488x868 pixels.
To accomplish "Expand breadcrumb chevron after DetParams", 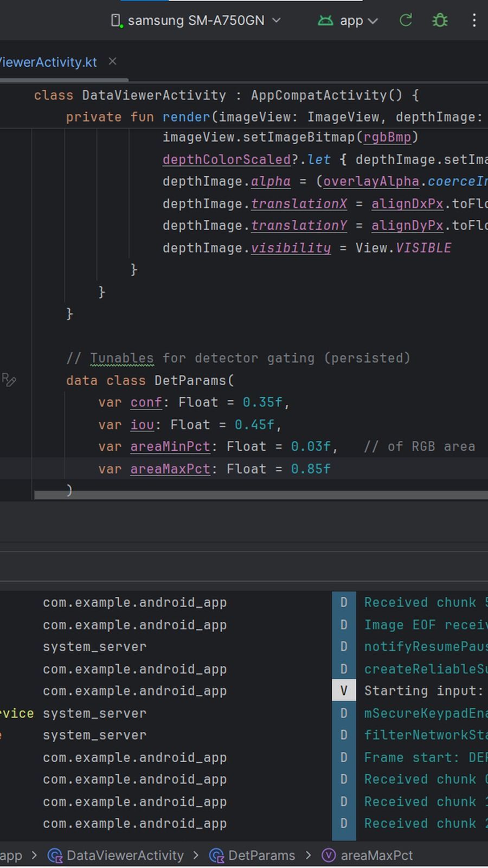I will [308, 856].
